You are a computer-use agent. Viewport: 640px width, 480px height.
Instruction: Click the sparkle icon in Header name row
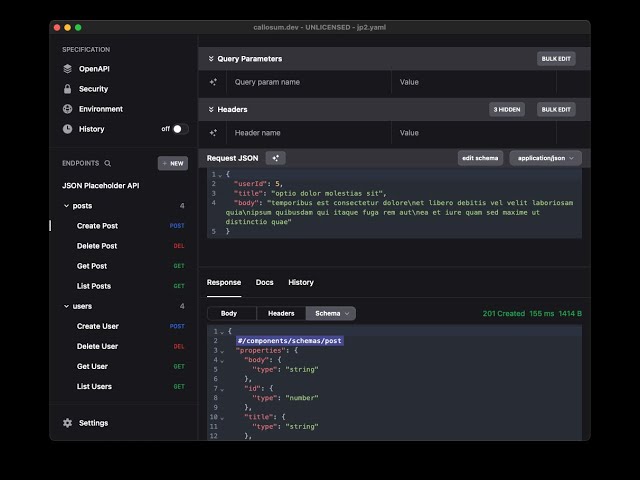213,133
